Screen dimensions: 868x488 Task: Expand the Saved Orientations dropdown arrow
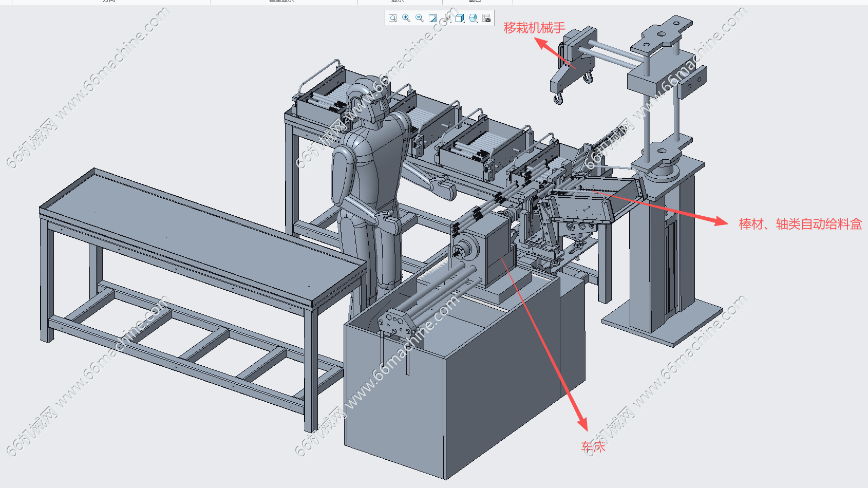477,22
